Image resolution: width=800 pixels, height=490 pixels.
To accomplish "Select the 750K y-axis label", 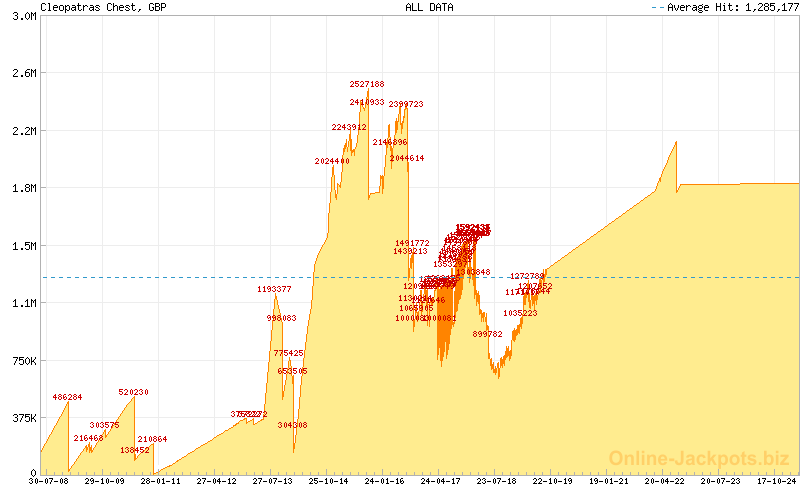I will coord(22,360).
